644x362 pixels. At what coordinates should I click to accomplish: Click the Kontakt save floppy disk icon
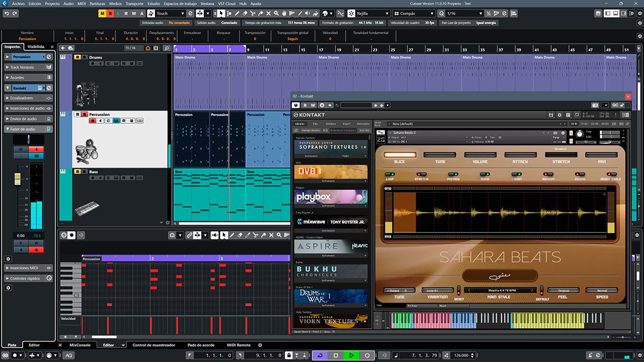pos(551,115)
